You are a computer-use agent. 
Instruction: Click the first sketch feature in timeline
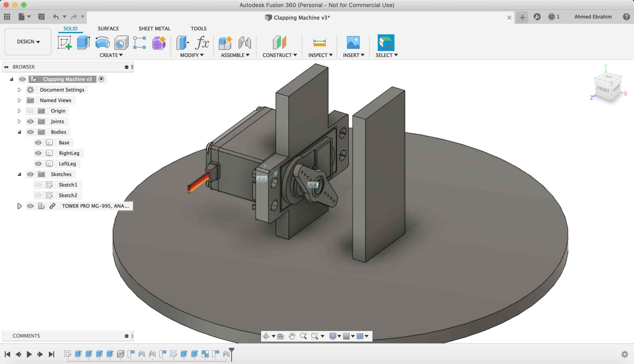(x=67, y=354)
